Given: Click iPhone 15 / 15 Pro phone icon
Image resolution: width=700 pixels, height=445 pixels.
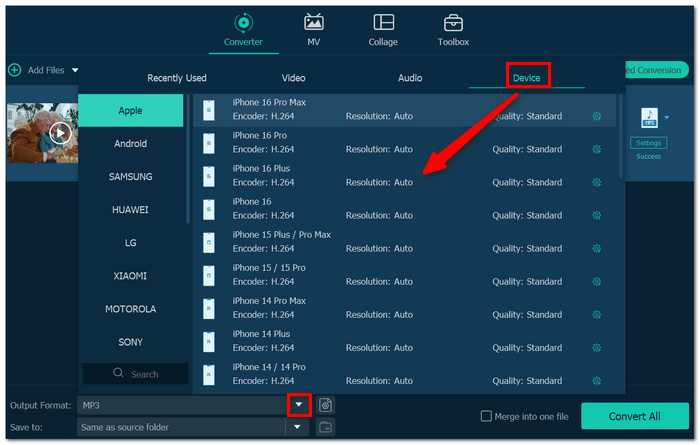Looking at the screenshot, I should pos(208,275).
